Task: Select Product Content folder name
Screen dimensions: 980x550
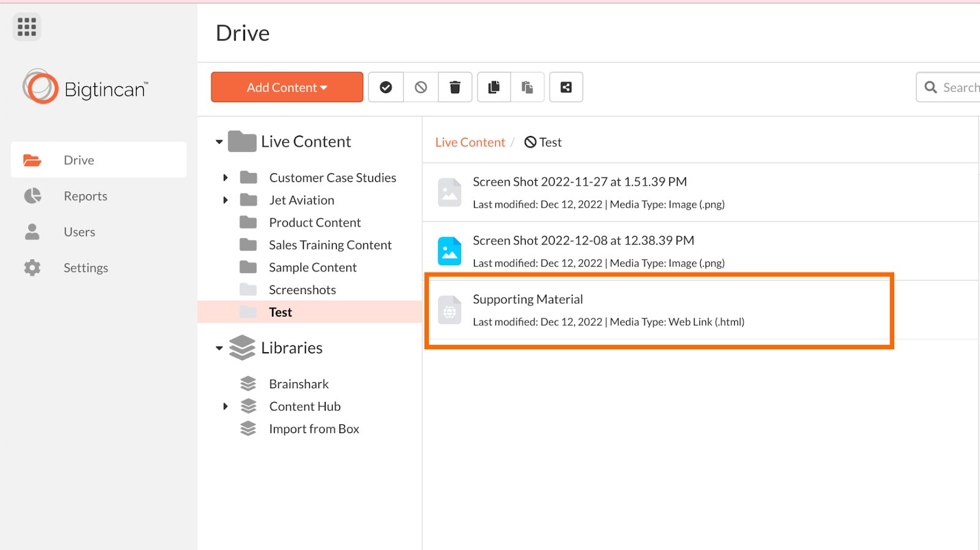Action: click(x=315, y=222)
